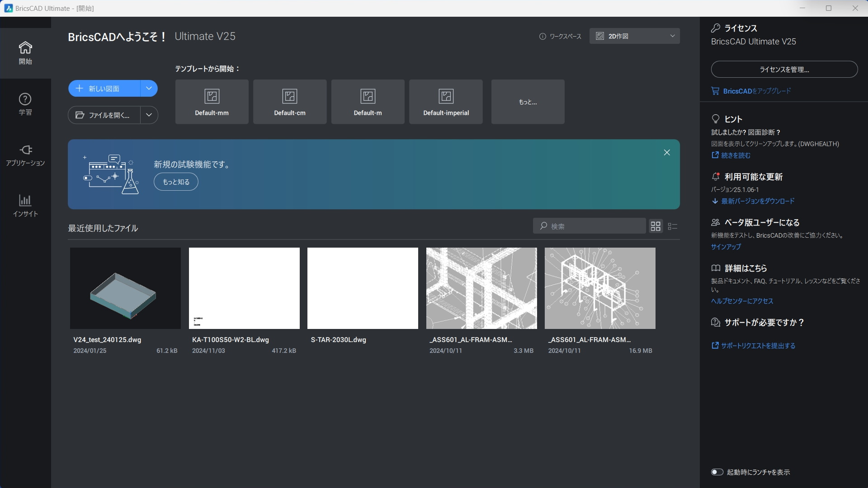Click the 詳細はこちら book icon
Screen dimensions: 868x488
point(715,268)
